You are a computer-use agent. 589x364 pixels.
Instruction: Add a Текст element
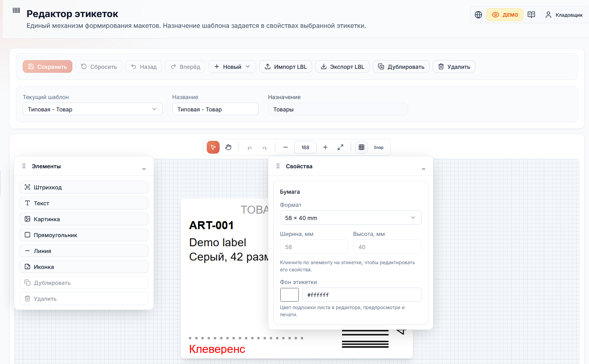pos(84,203)
